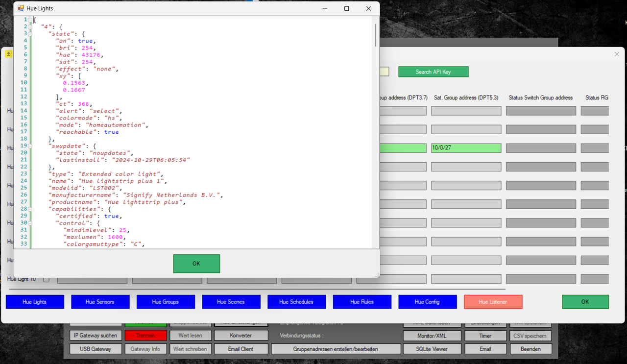The image size is (627, 364).
Task: Click the red Hue Listener button
Action: [493, 302]
